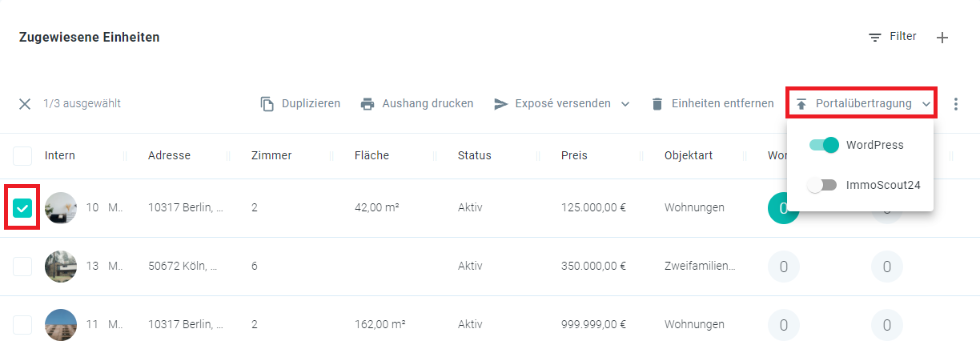Check the checkbox for unit 13

[x=22, y=267]
